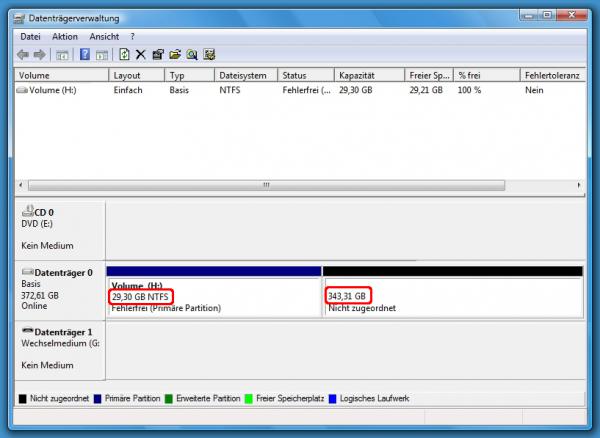Click the Back arrow toolbar icon
This screenshot has width=600, height=438.
click(23, 55)
